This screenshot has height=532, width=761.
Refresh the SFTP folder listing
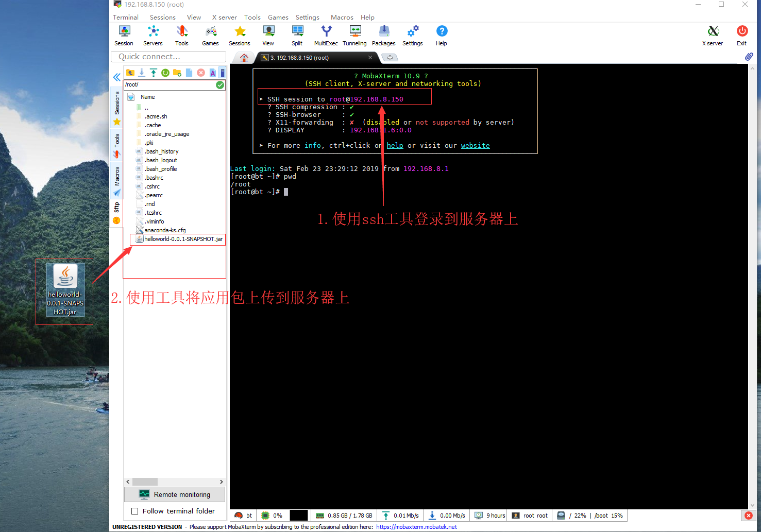click(165, 73)
